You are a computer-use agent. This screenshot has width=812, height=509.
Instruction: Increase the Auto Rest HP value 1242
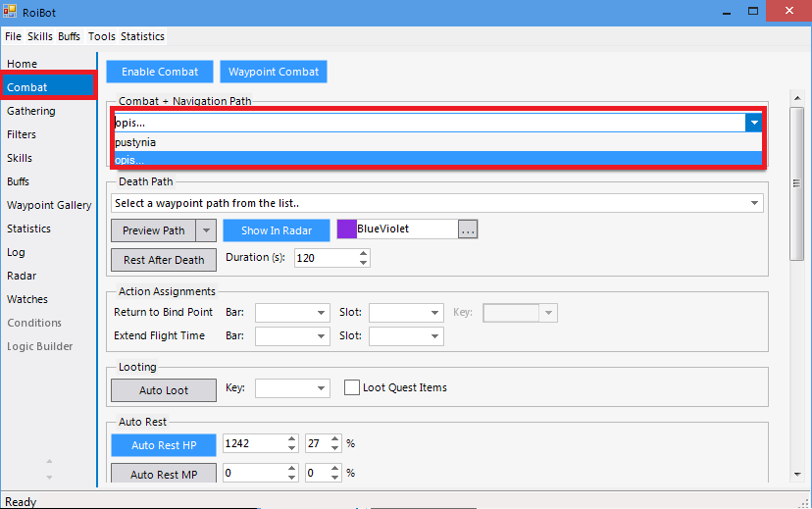[x=292, y=439]
